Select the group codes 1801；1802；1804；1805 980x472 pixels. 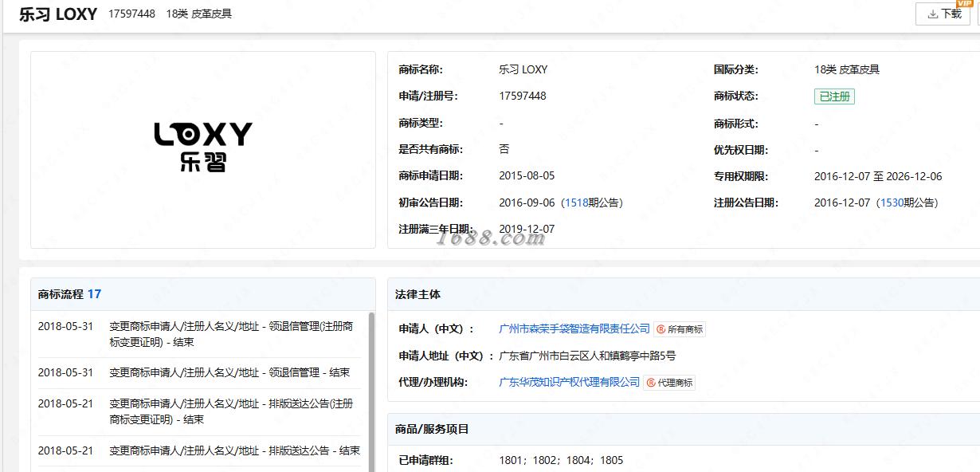point(561,460)
